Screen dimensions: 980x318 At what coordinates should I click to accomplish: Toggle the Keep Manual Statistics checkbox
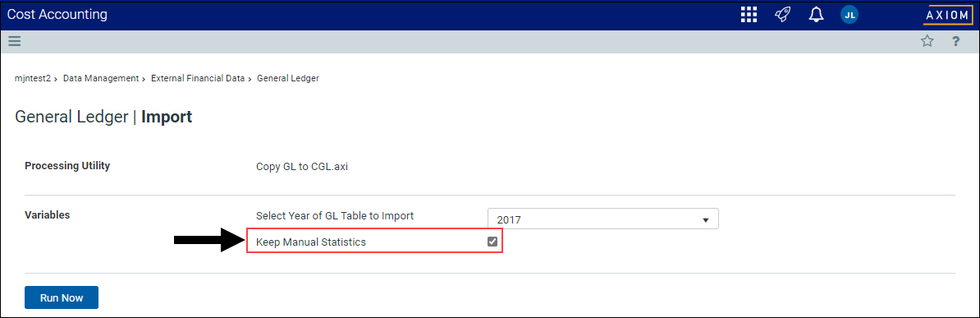click(492, 242)
